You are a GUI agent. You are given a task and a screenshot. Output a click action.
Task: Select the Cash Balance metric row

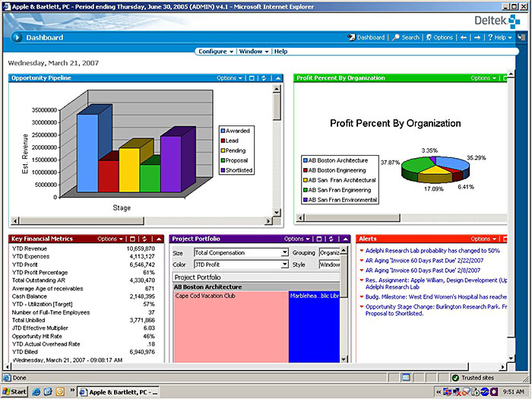84,296
